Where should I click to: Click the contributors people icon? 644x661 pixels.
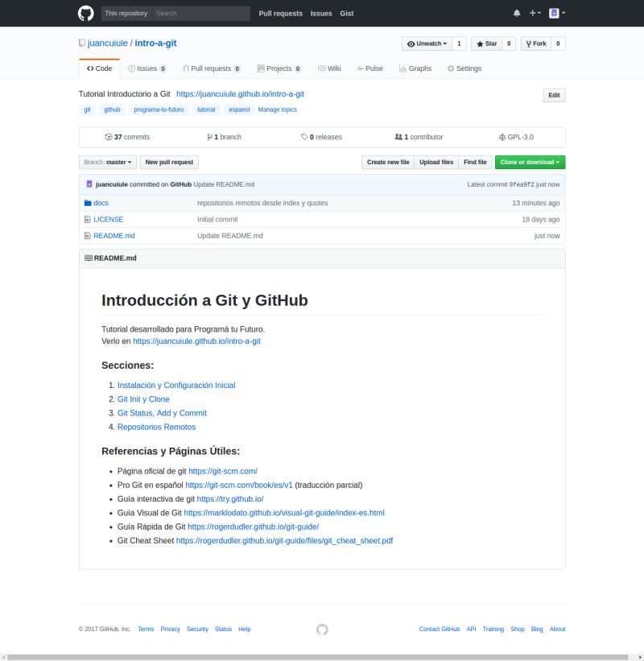tap(398, 137)
